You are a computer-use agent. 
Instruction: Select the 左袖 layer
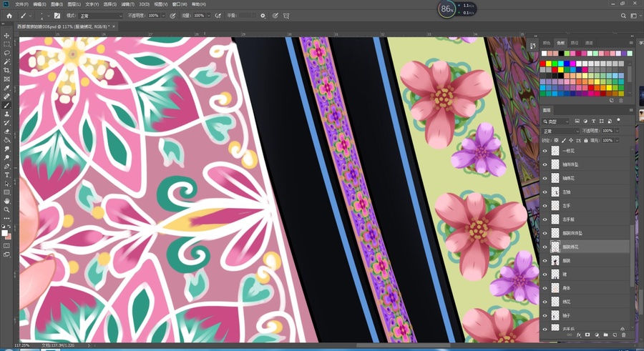[x=585, y=192]
